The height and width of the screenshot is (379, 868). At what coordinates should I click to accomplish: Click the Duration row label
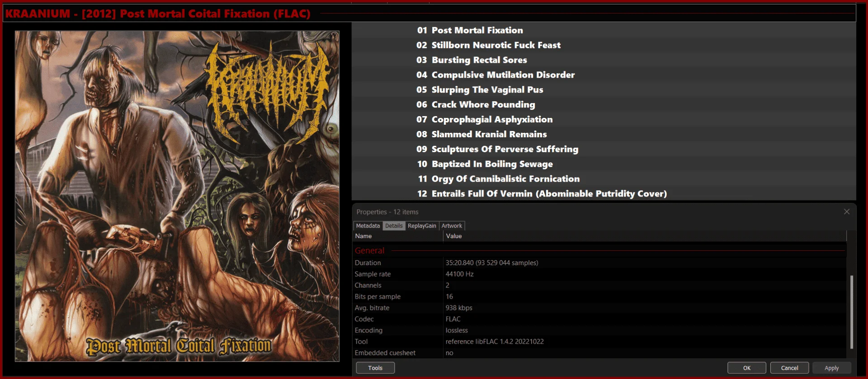(368, 263)
